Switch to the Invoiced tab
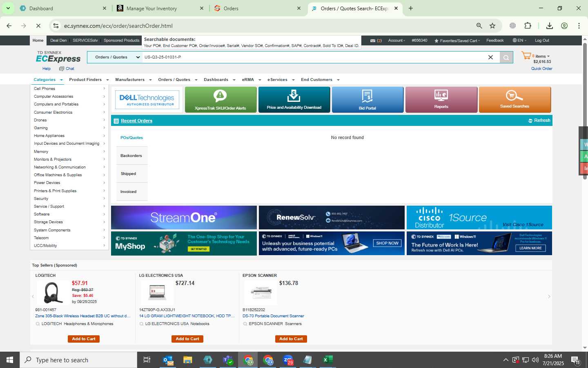The width and height of the screenshot is (588, 368). click(131, 192)
